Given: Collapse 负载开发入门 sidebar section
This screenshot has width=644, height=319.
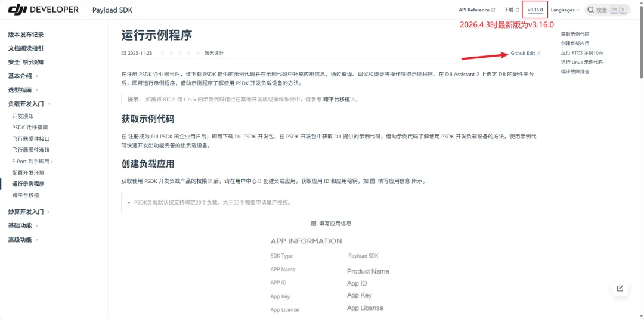Looking at the screenshot, I should pyautogui.click(x=49, y=104).
